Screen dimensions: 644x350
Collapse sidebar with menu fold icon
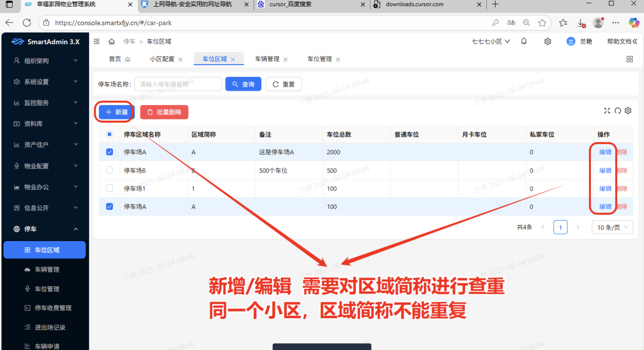coord(96,41)
